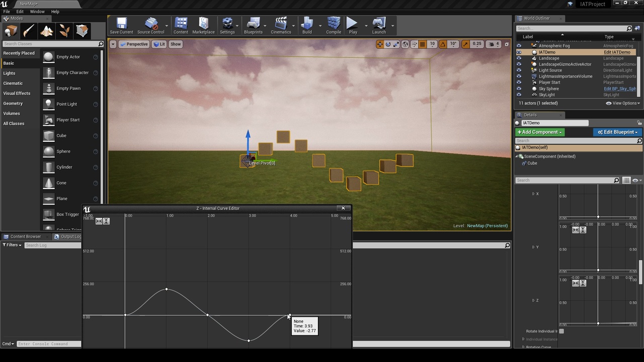Open Edit BP_Sky_Sph link in outliner
Image resolution: width=644 pixels, height=362 pixels.
tap(620, 89)
